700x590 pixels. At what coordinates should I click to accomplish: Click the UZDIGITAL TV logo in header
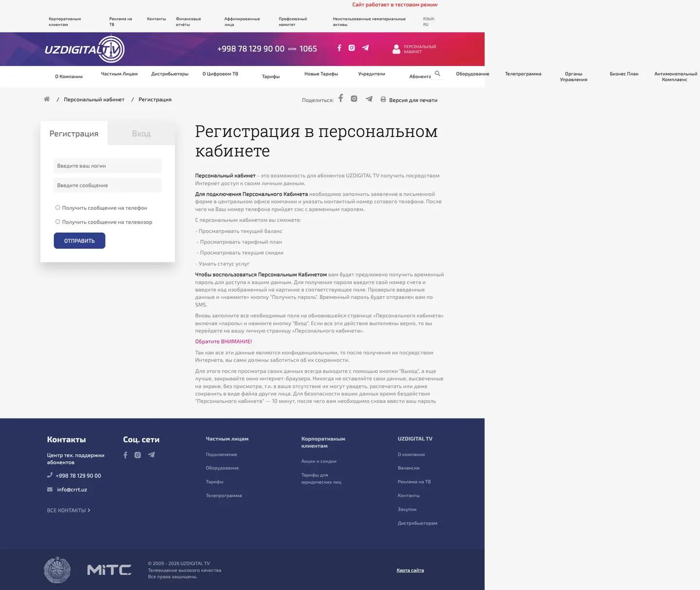85,49
